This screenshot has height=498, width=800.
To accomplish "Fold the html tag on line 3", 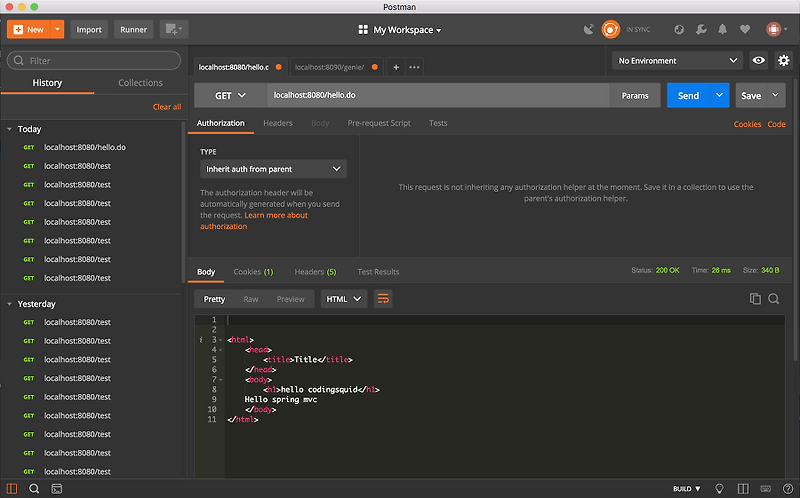I will 220,340.
